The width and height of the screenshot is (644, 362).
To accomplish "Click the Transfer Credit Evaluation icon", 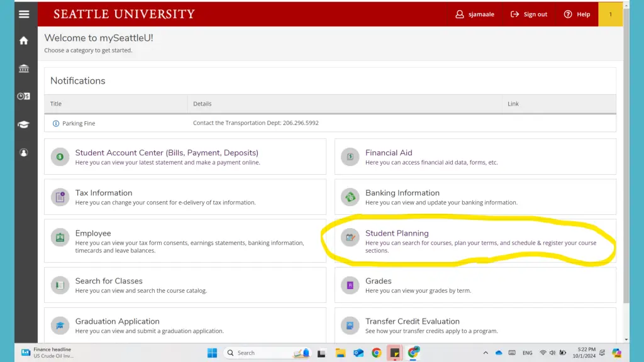I will point(350,325).
